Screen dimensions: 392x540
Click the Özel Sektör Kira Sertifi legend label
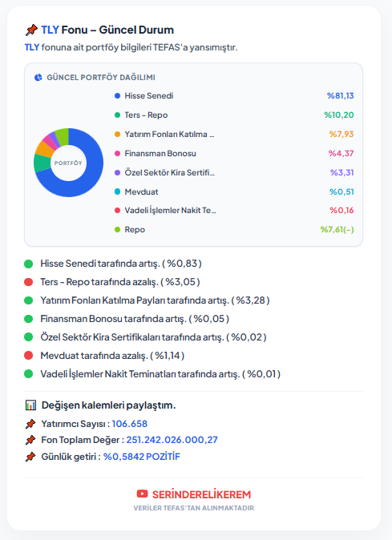click(169, 172)
